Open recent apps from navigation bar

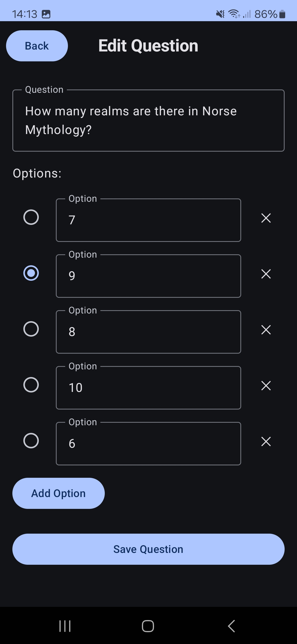tap(65, 626)
